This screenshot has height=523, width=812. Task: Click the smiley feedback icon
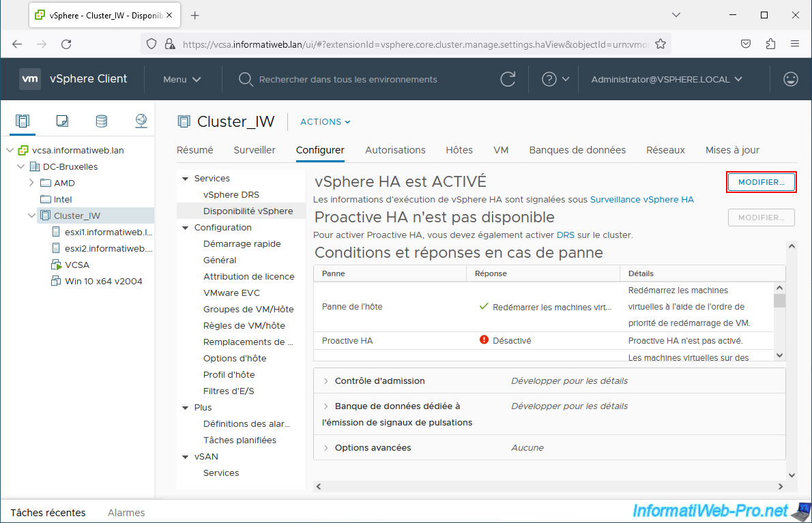(790, 79)
